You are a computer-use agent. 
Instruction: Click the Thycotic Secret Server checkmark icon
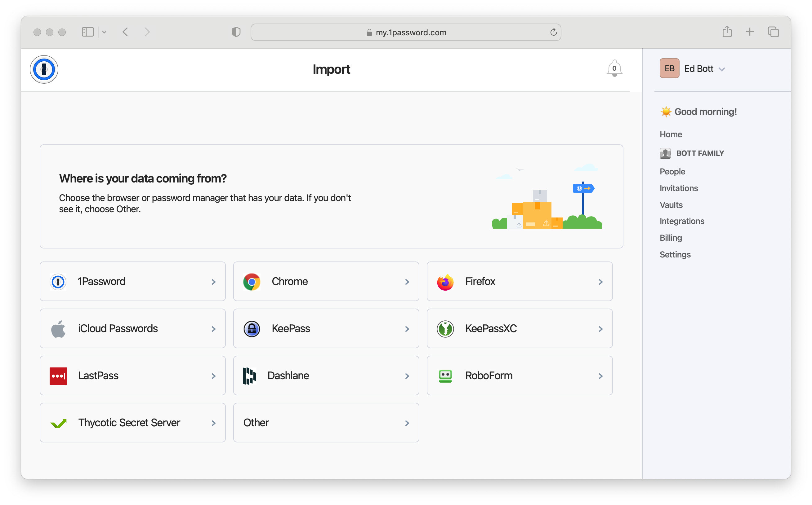[x=59, y=423]
